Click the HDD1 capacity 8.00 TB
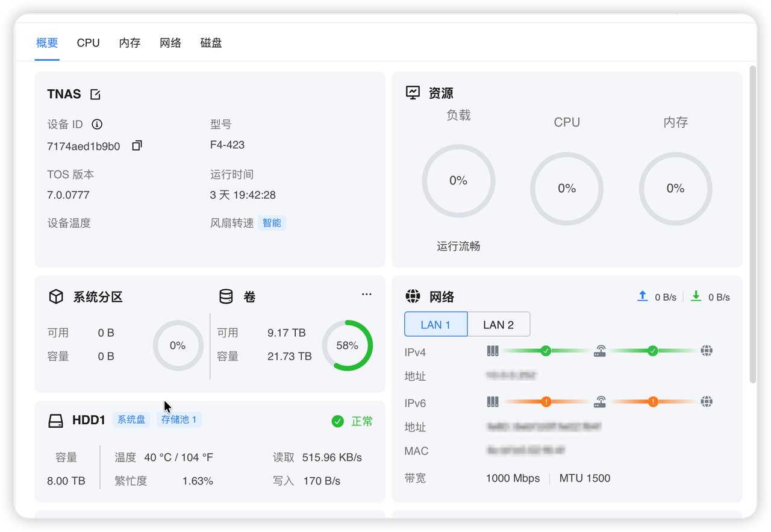771x532 pixels. (66, 481)
